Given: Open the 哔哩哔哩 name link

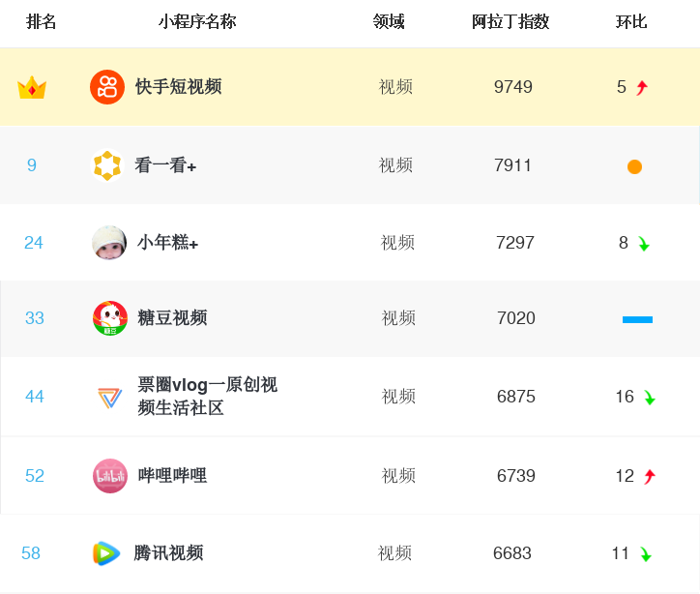Looking at the screenshot, I should [172, 476].
